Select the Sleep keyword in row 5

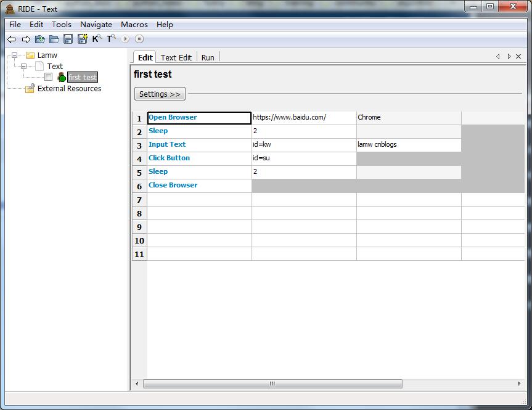[x=199, y=172]
